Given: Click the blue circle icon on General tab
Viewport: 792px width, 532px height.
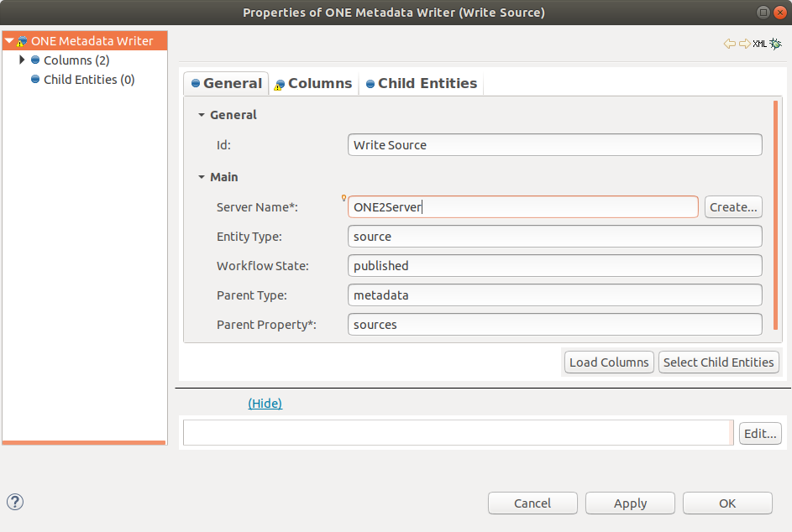Looking at the screenshot, I should click(197, 83).
